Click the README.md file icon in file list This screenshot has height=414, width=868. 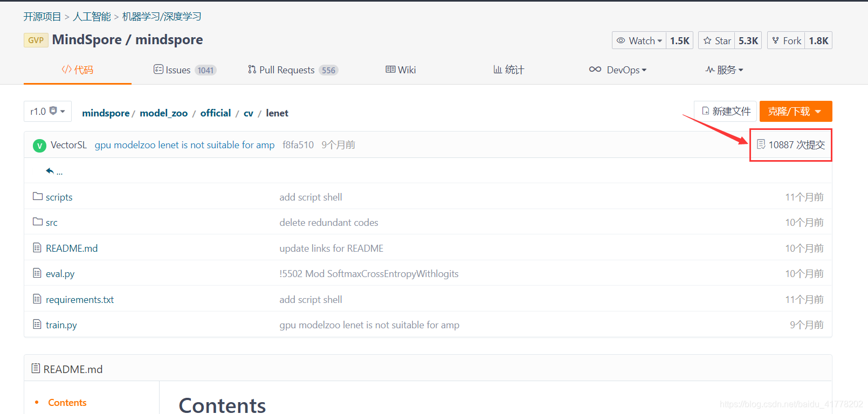pyautogui.click(x=37, y=247)
